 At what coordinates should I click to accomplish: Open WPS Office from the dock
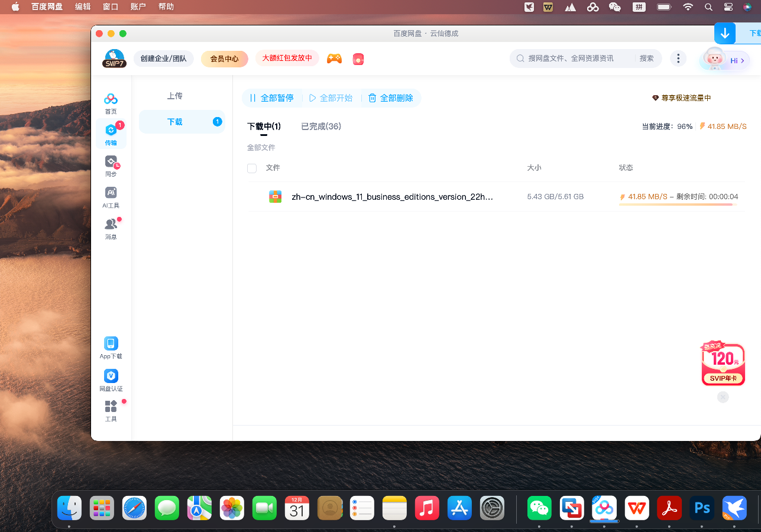click(x=637, y=508)
